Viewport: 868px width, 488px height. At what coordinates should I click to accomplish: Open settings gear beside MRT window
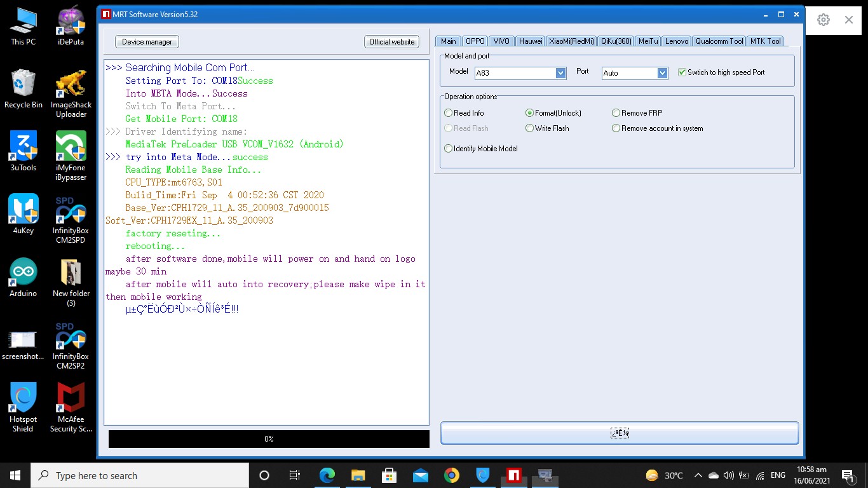click(x=824, y=20)
